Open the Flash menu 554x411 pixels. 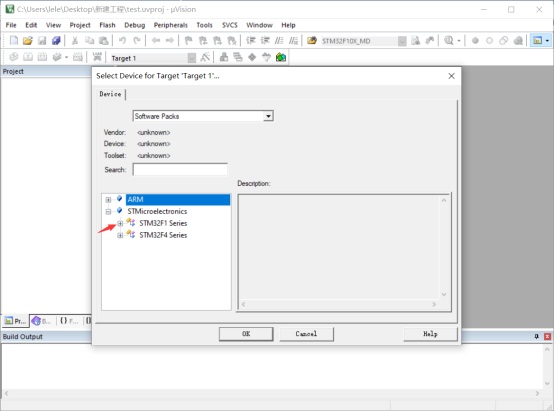coord(107,25)
